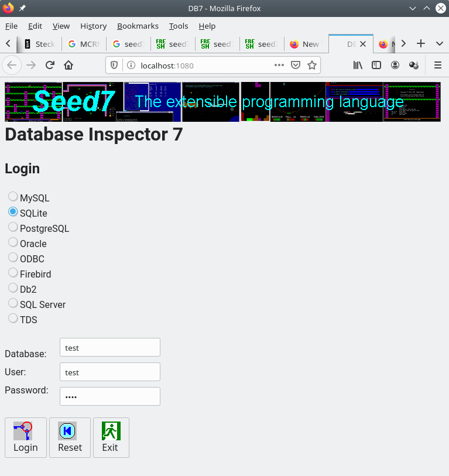Open the Library icon in toolbar
Image resolution: width=449 pixels, height=476 pixels.
point(358,65)
